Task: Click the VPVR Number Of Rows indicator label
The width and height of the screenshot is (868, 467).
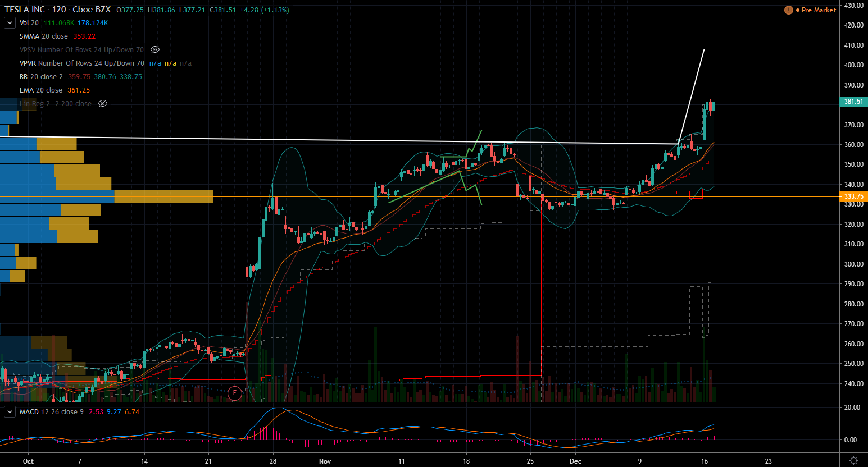Action: click(x=81, y=63)
